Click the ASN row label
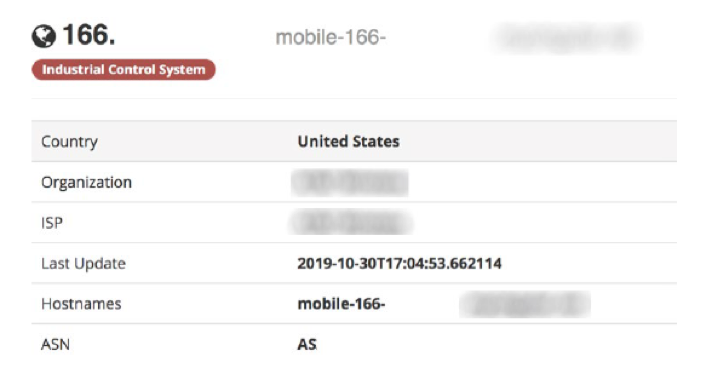 (55, 345)
